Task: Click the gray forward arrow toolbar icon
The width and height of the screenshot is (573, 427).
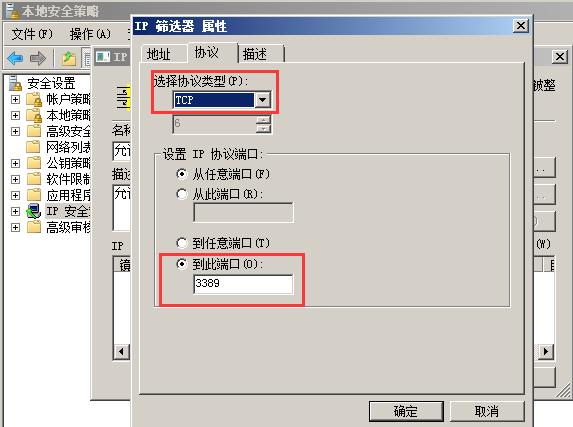Action: 38,58
